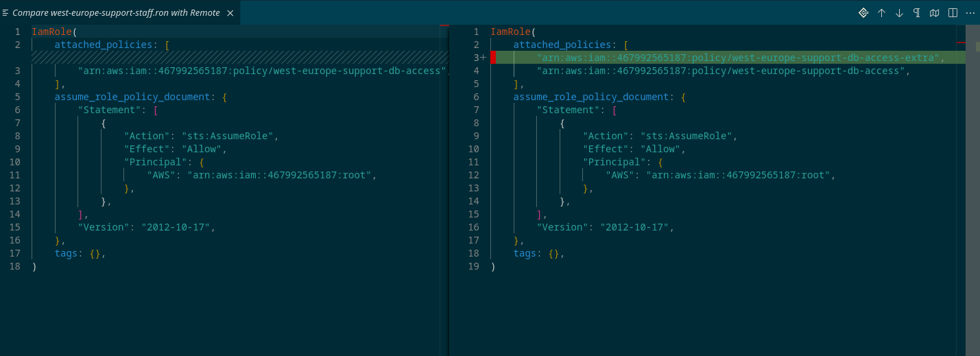980x356 pixels.
Task: Toggle inline view with split editor icon
Action: [953, 13]
